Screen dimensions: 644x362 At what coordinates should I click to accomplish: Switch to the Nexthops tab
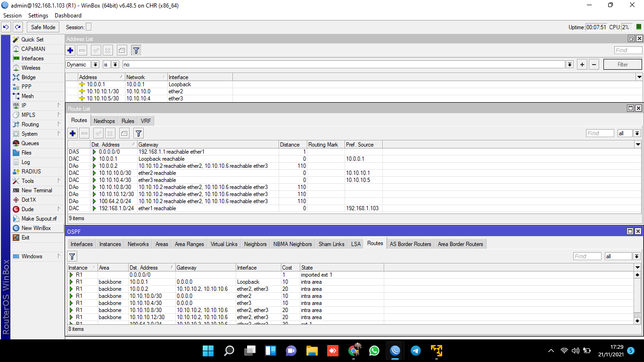(104, 121)
